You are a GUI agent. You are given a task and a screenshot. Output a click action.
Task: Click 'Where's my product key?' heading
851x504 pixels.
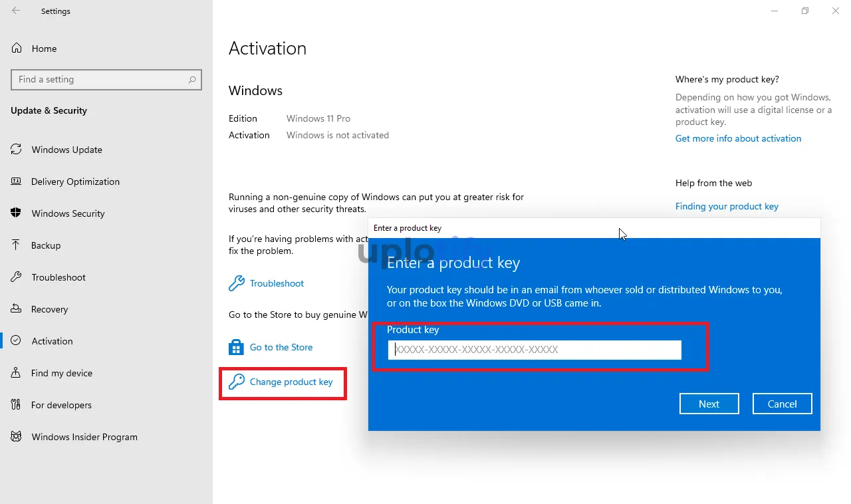[x=727, y=79]
